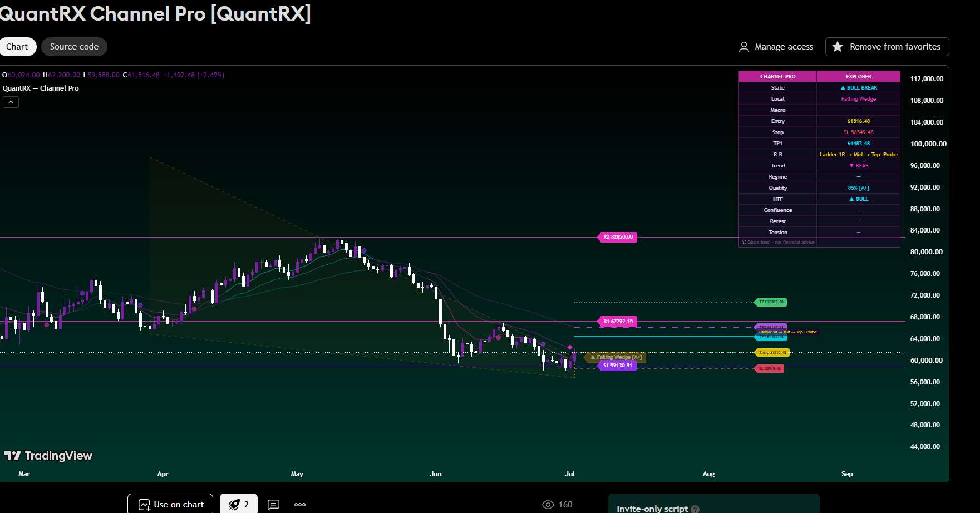
Task: Collapse the indicator legend chevron
Action: (11, 102)
